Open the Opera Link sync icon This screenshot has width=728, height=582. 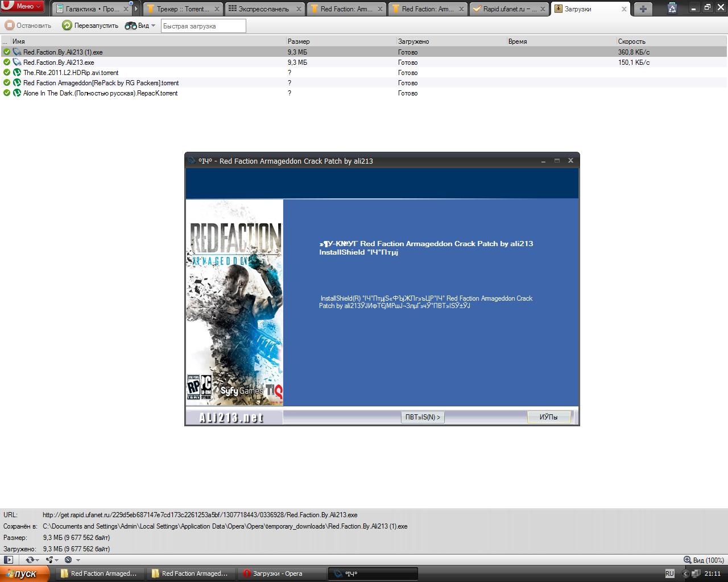click(x=30, y=560)
